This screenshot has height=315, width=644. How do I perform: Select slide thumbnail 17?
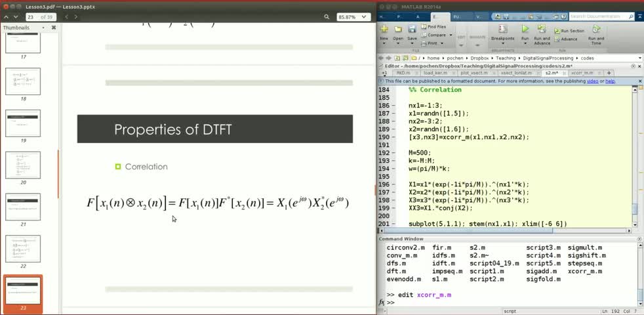(23, 44)
